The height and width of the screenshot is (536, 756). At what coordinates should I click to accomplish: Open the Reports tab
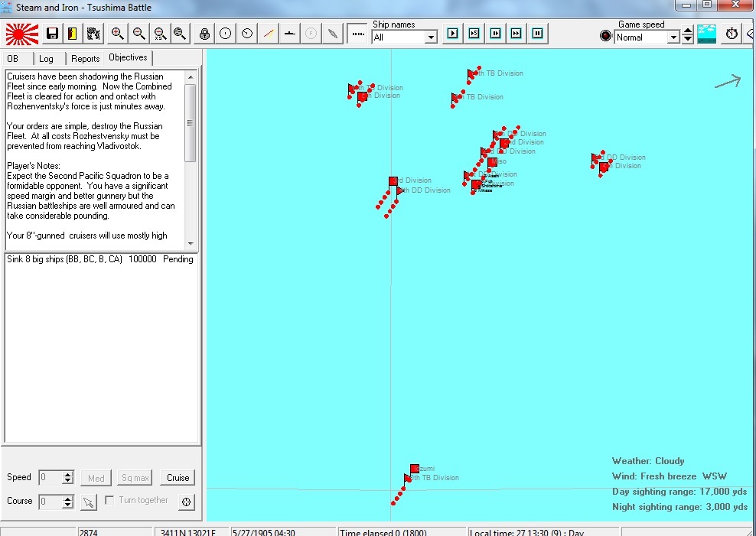[86, 59]
